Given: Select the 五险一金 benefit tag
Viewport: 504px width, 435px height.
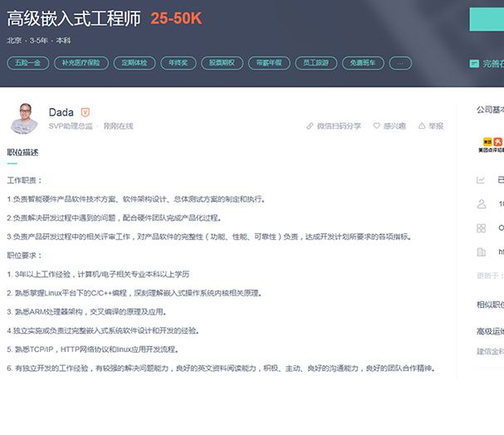Looking at the screenshot, I should pos(27,62).
